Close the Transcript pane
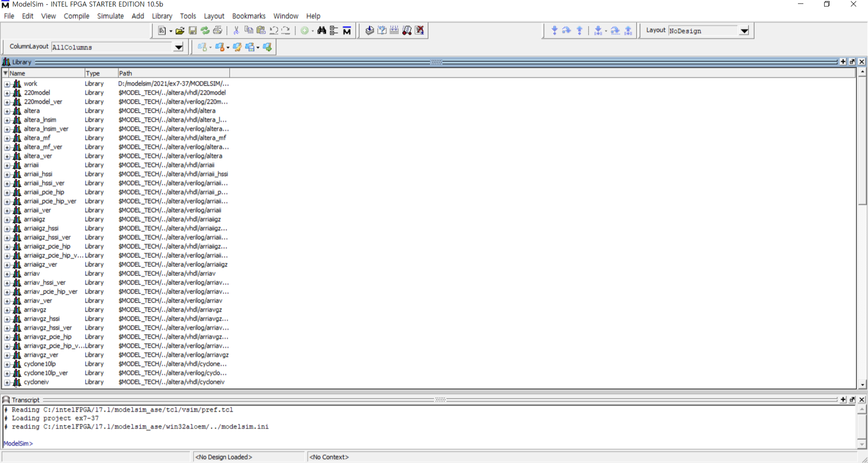868x463 pixels. 862,400
